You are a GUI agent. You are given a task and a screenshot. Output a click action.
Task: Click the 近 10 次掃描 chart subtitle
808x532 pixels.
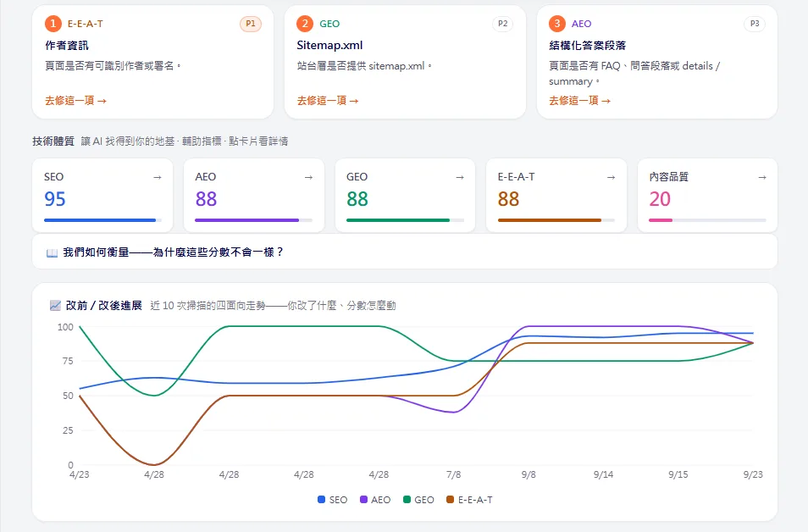tap(273, 306)
